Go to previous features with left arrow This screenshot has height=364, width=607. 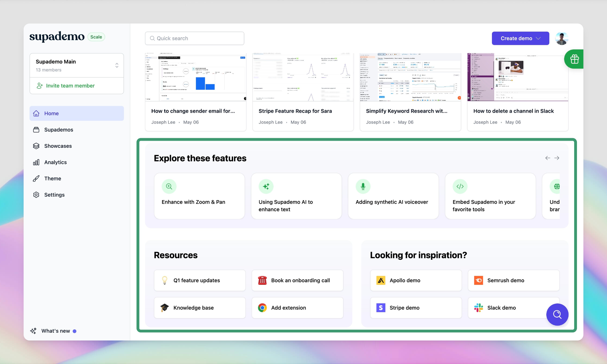(548, 158)
